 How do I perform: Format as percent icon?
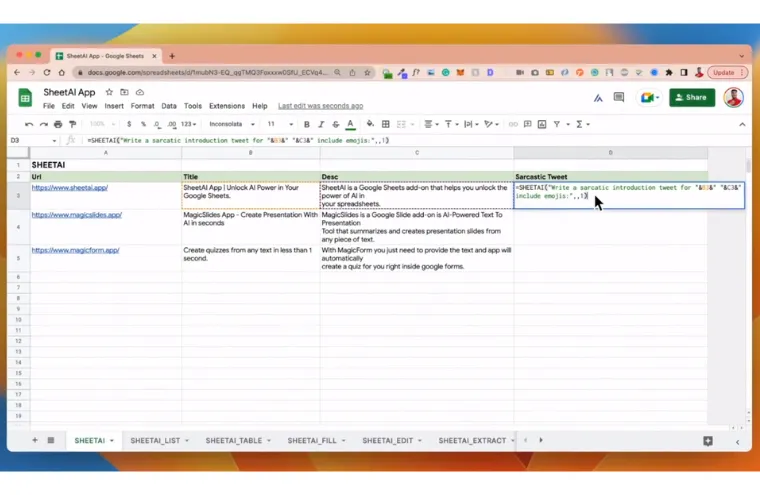click(143, 124)
